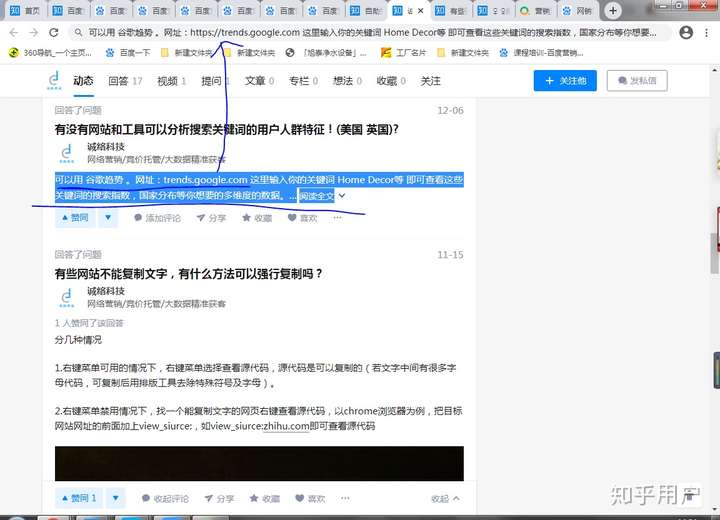
Task: Switch to the 回答 17 tab
Action: coord(125,81)
